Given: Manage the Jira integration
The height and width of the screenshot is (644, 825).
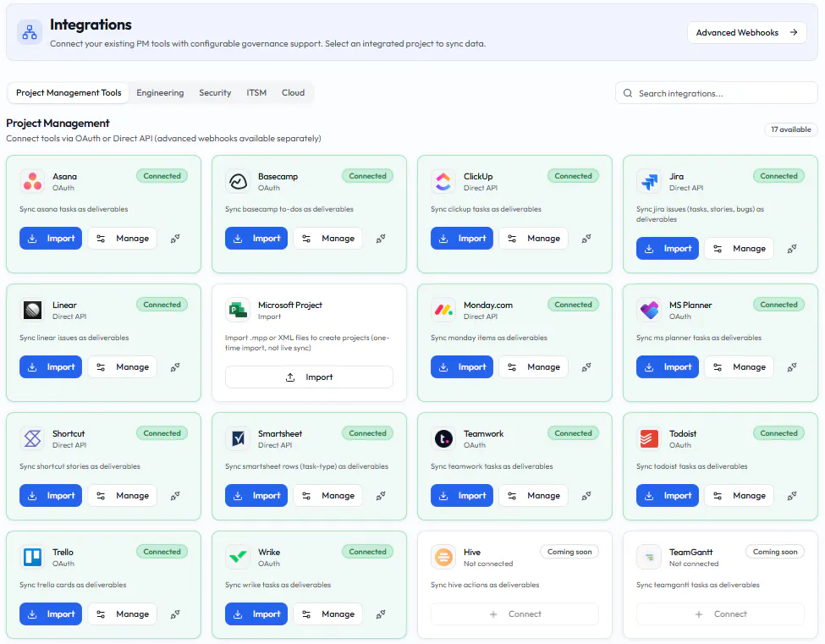Looking at the screenshot, I should (x=739, y=248).
